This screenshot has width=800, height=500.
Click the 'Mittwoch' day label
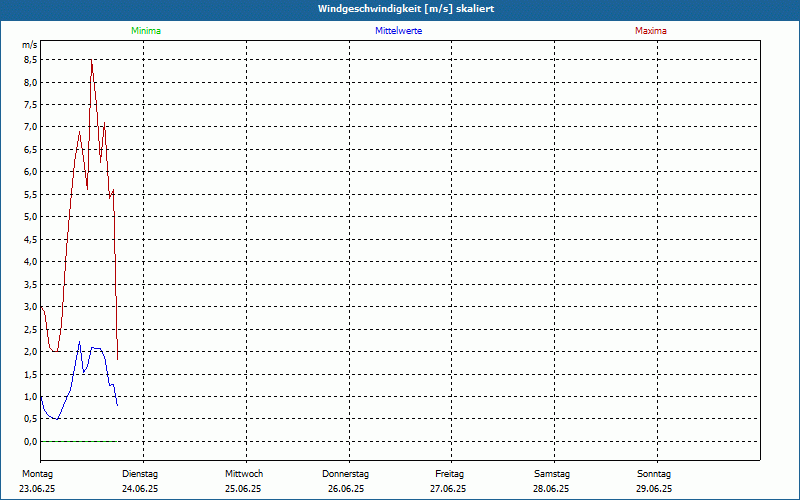(x=244, y=474)
